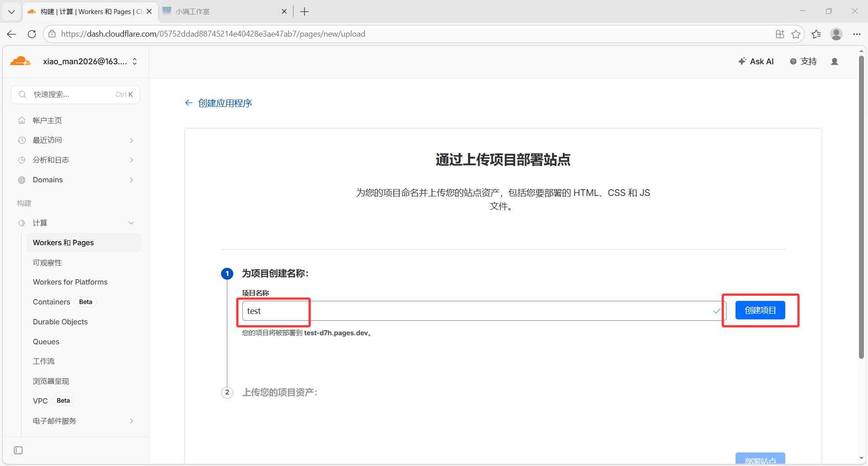Collapse sidebar using bottom panel icon
The height and width of the screenshot is (466, 868).
point(18,450)
